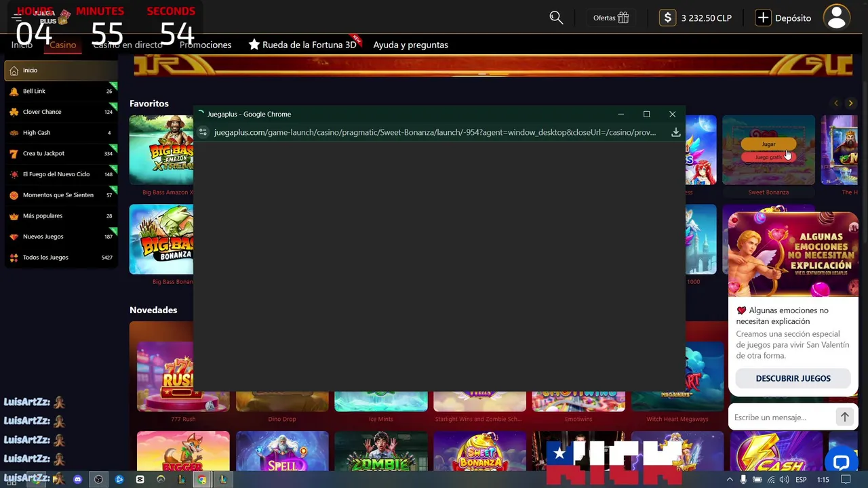Screen dimensions: 868x488
Task: Open Discord from the taskbar
Action: pos(77,479)
